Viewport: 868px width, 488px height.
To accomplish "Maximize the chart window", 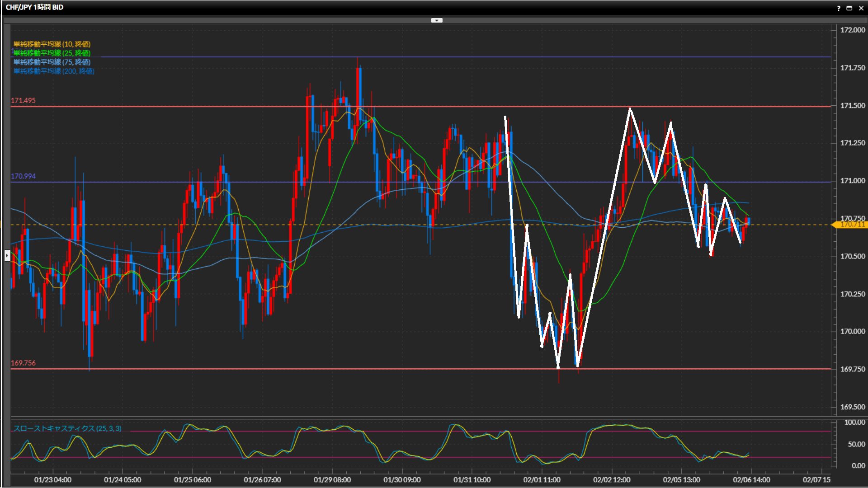I will click(849, 8).
